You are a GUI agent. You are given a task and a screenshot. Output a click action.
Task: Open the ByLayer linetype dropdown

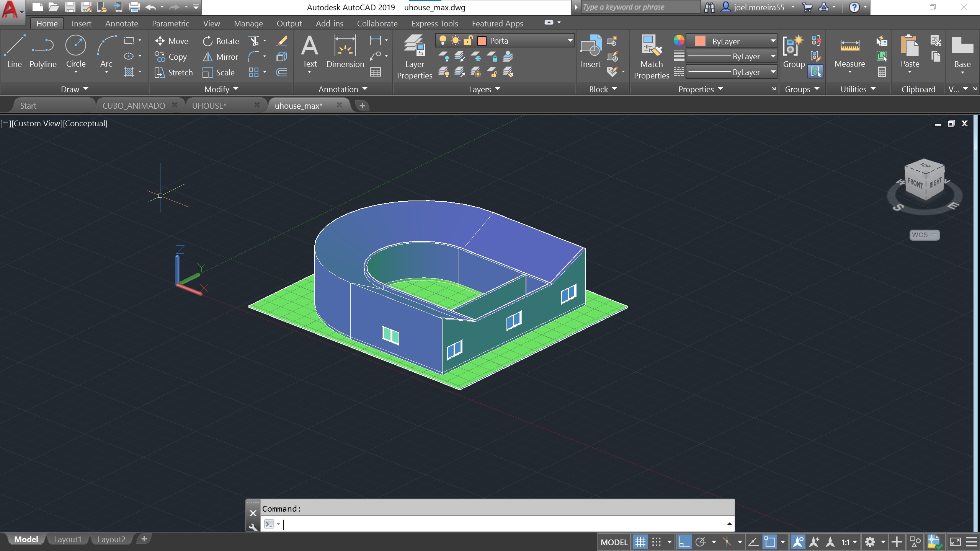click(x=773, y=72)
